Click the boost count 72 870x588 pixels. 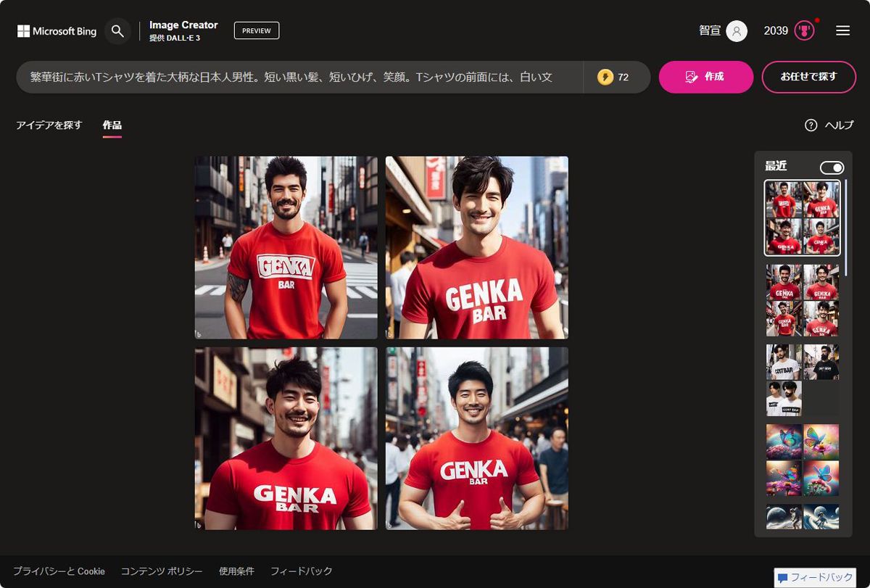coord(623,77)
